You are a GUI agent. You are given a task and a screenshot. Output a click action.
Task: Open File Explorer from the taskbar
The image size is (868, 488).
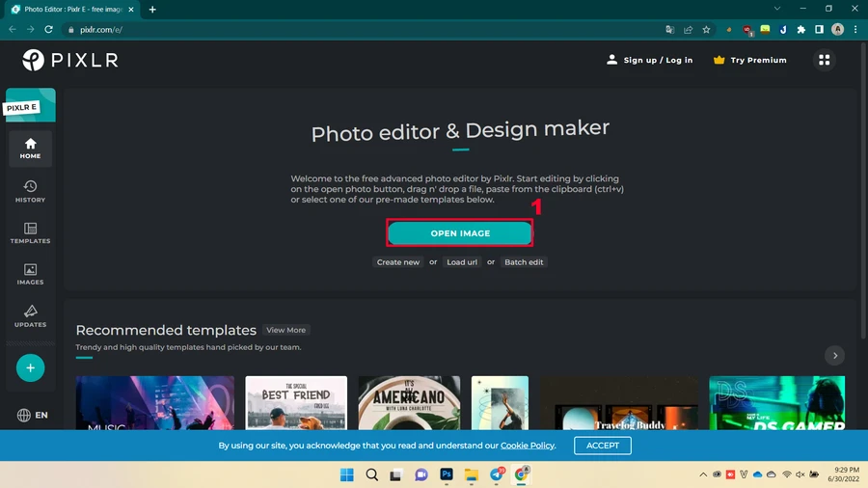click(x=471, y=474)
